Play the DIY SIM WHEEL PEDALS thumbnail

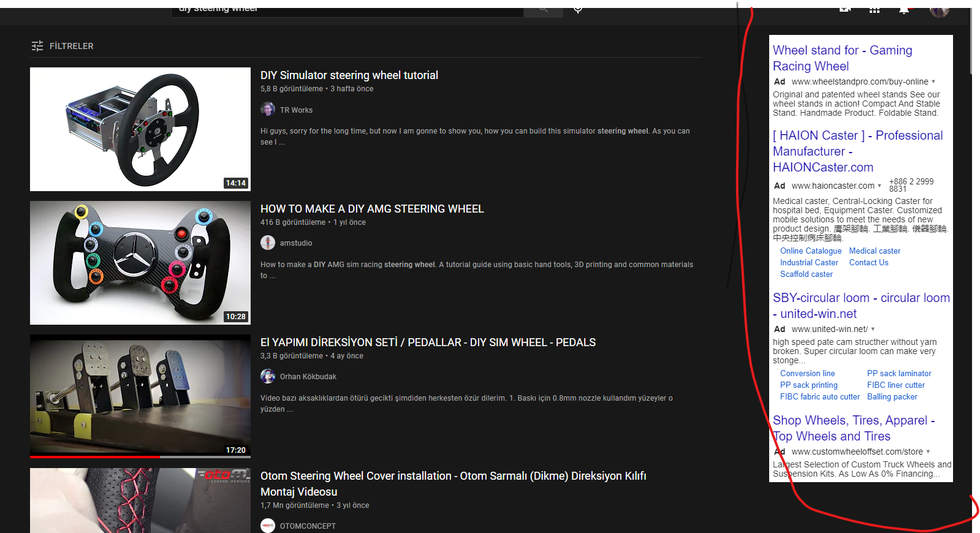(x=140, y=395)
